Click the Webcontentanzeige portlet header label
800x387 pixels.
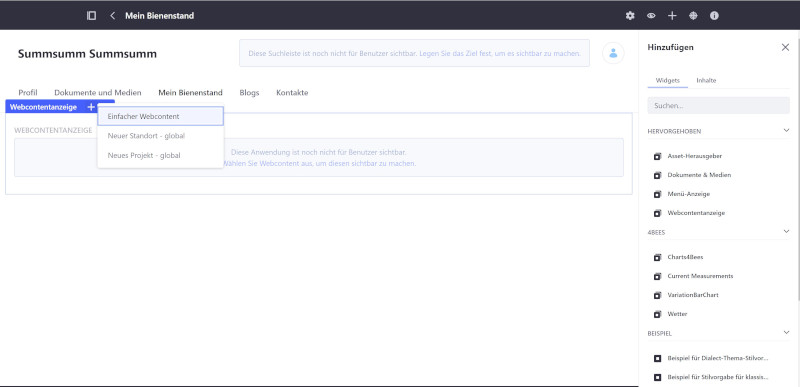pyautogui.click(x=43, y=107)
